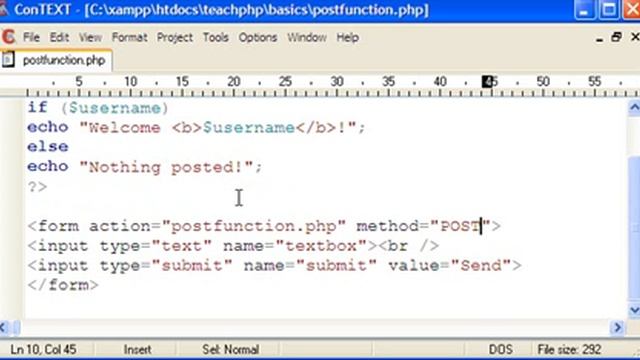Minimize the ConTEXT window
640x360 pixels.
pyautogui.click(x=584, y=10)
